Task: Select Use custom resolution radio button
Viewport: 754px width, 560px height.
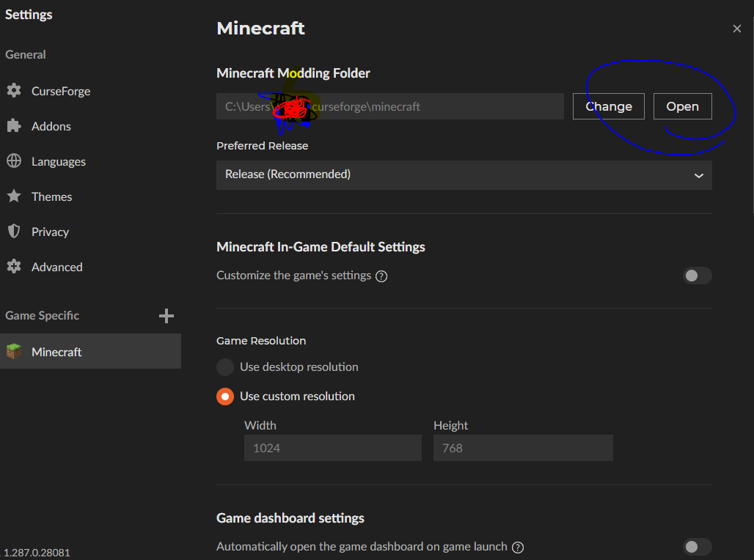Action: (x=225, y=397)
